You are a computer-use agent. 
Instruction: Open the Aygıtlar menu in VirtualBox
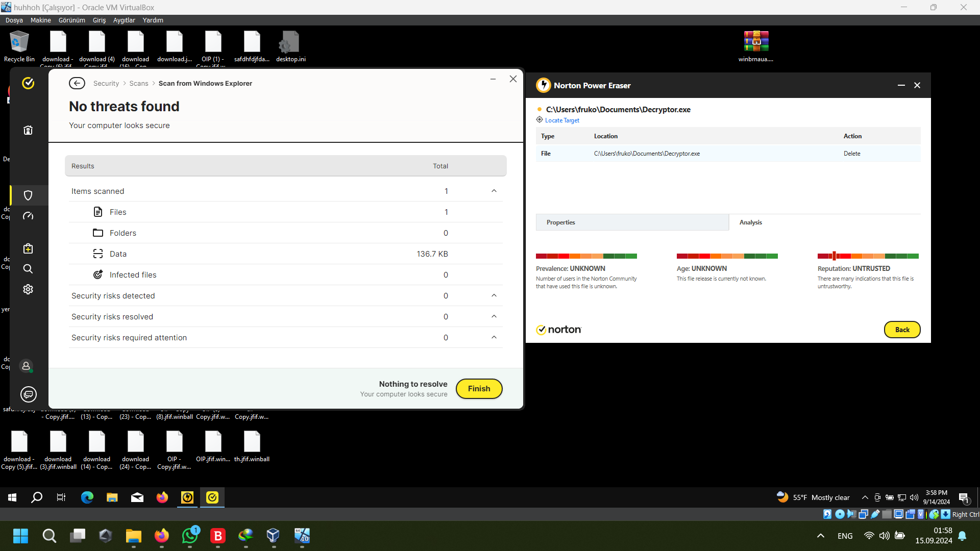point(124,20)
